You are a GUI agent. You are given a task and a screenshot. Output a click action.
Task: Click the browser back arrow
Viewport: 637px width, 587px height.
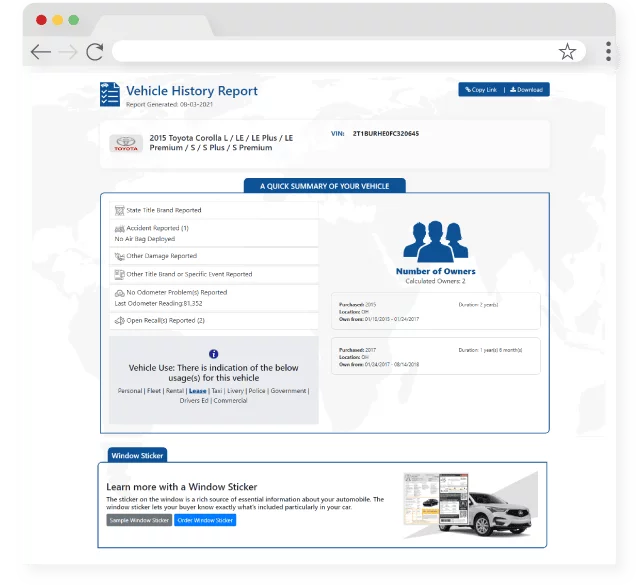click(x=41, y=52)
